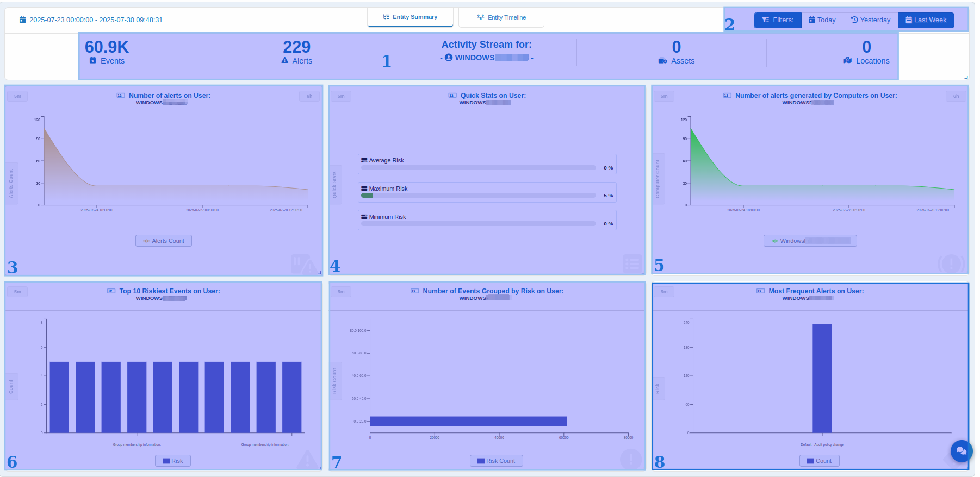Toggle the Risk Count legend series

[496, 461]
